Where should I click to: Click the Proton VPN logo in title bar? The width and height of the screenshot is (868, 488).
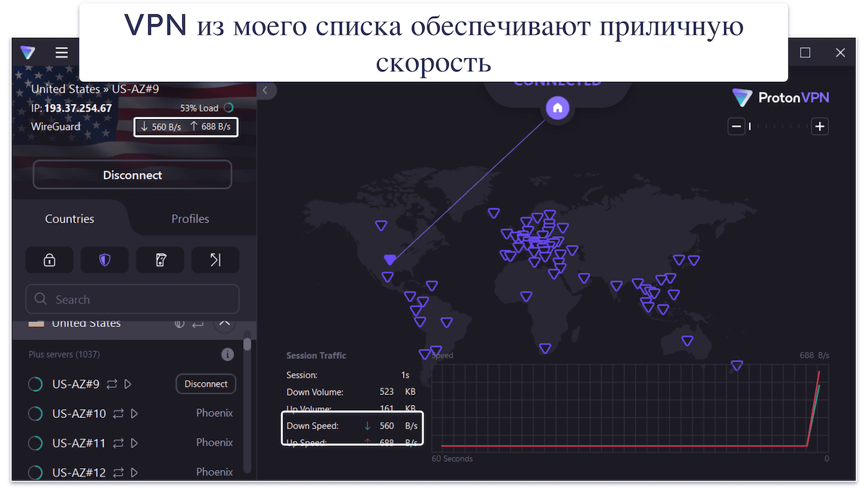click(28, 53)
